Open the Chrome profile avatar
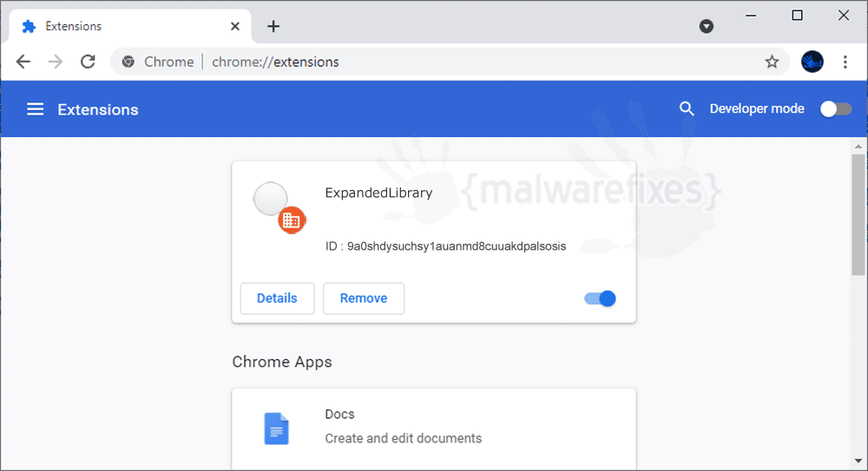Viewport: 868px width, 471px height. click(x=812, y=62)
